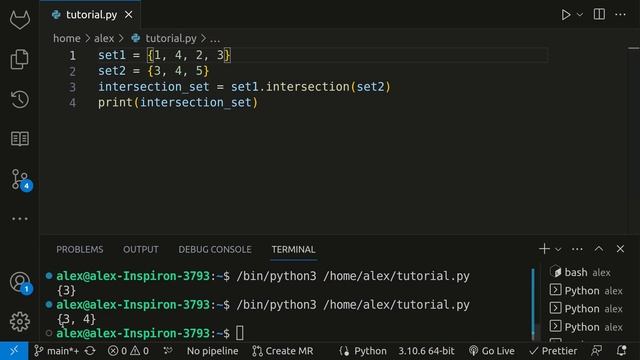Open launch profile dropdown beside plus
This screenshot has height=360, width=640.
click(x=558, y=249)
